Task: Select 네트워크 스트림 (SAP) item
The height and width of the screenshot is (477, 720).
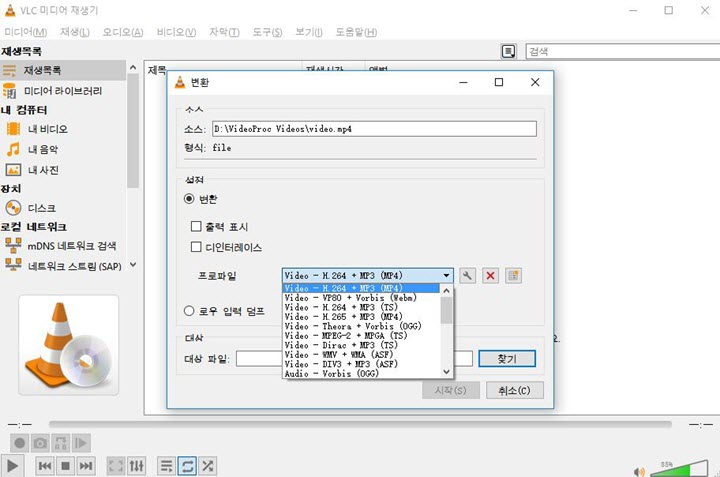Action: [x=63, y=266]
